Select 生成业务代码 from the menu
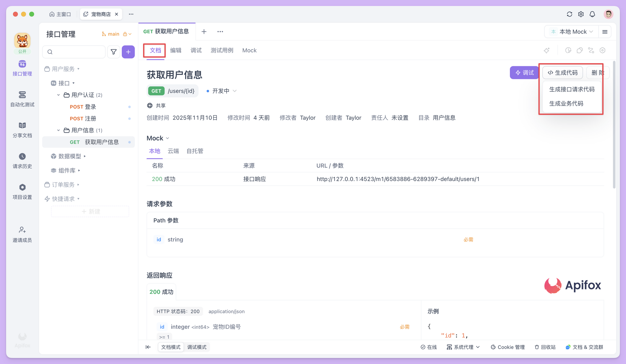This screenshot has width=626, height=364. click(x=566, y=104)
